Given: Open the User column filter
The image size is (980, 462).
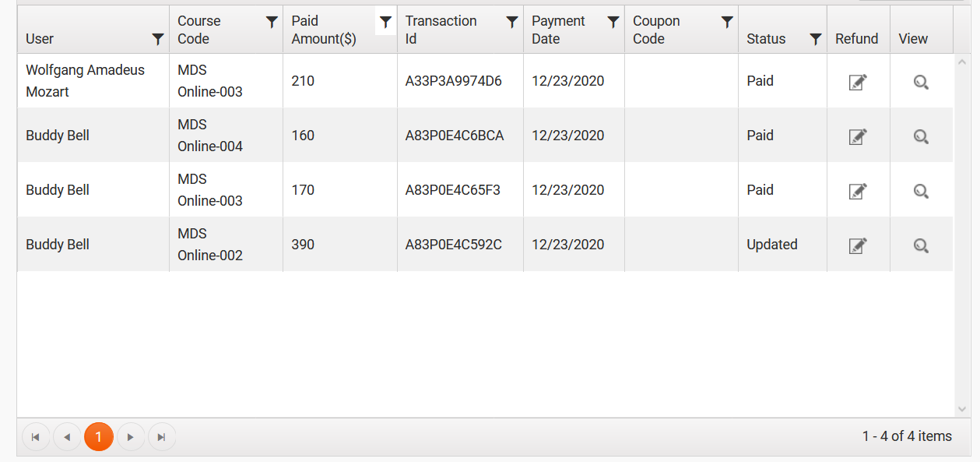Looking at the screenshot, I should tap(158, 39).
